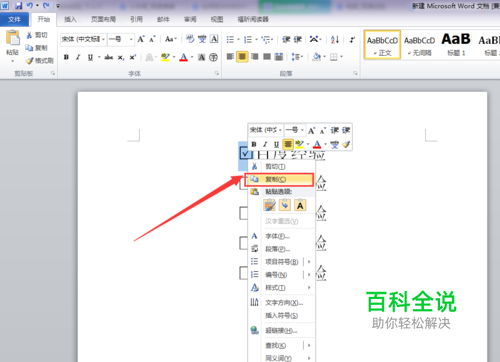
Task: Select 插入符号(S) in the context menu
Action: (x=281, y=315)
